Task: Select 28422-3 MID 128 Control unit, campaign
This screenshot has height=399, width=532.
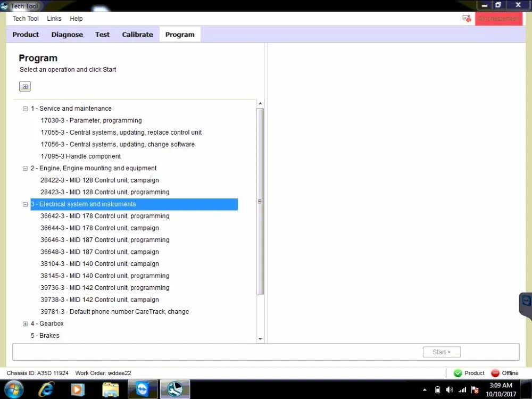Action: click(100, 180)
